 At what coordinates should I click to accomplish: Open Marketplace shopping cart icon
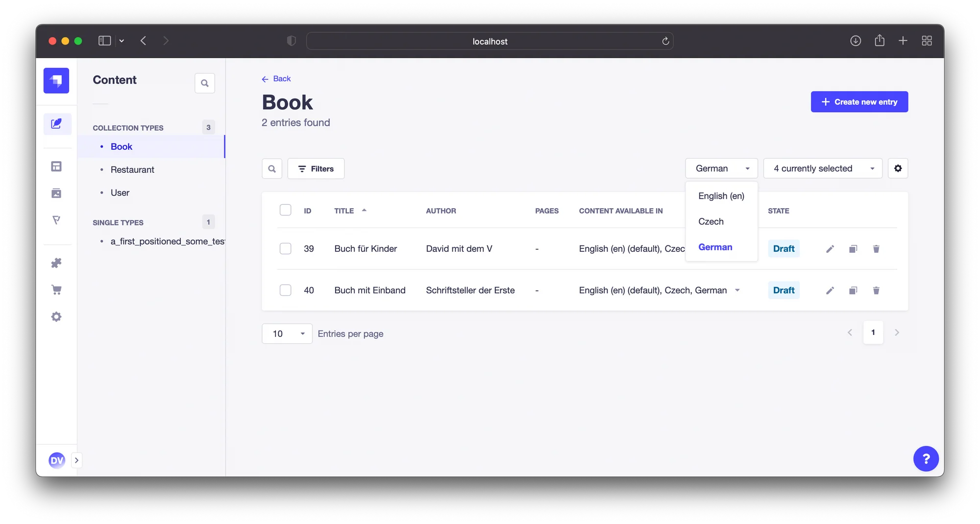pyautogui.click(x=57, y=290)
